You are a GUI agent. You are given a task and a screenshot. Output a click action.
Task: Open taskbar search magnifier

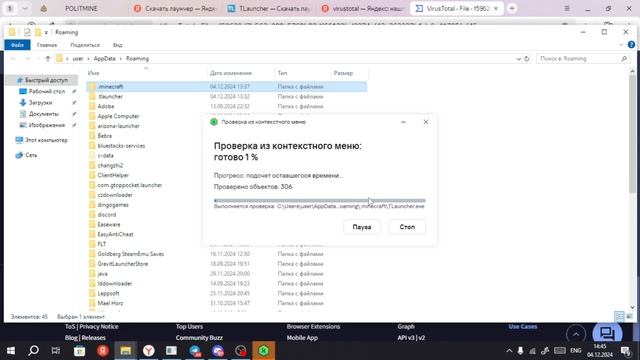[33, 351]
